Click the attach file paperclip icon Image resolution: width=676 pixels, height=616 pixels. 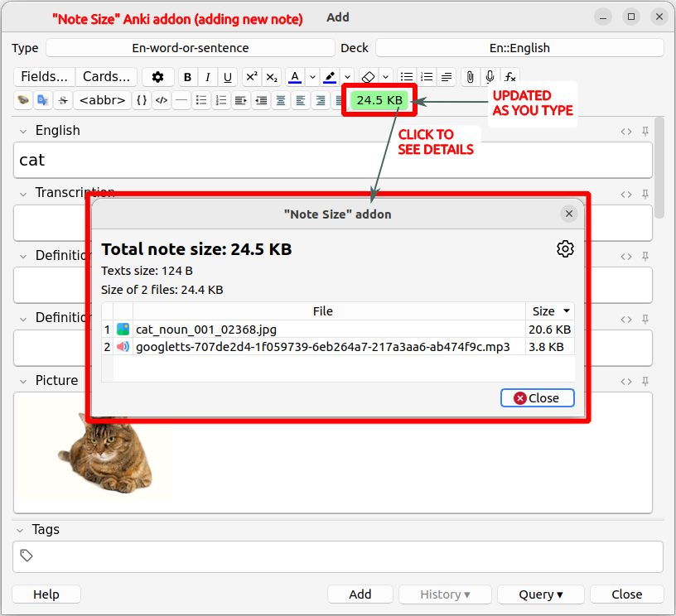click(x=470, y=77)
